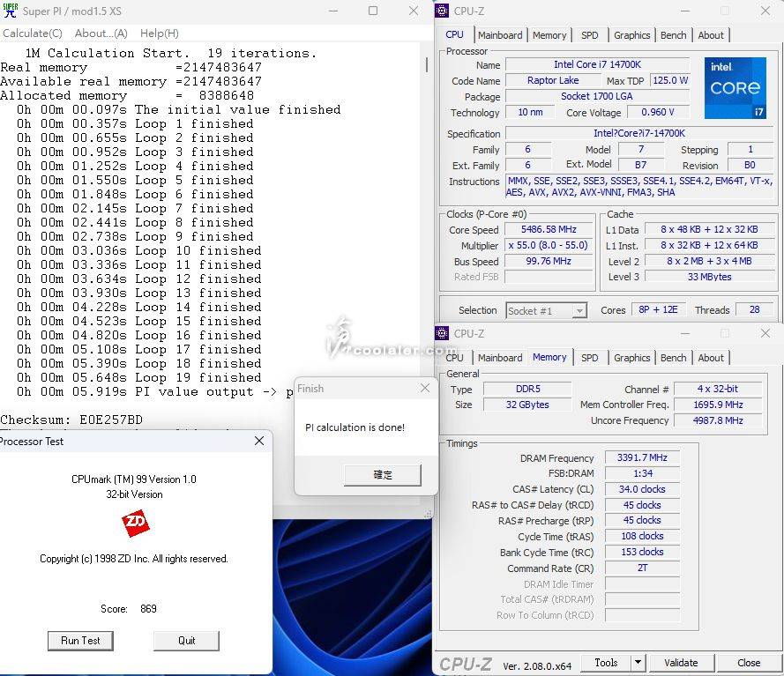Screen dimensions: 784x676
Task: Switch to Mainboard tab in upper CPU-Z
Action: [500, 35]
